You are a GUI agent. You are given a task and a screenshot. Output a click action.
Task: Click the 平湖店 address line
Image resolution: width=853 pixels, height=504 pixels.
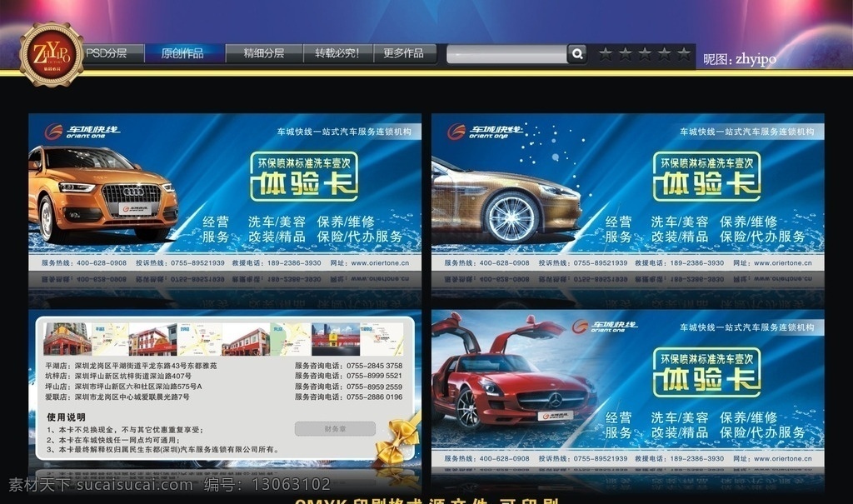(131, 366)
